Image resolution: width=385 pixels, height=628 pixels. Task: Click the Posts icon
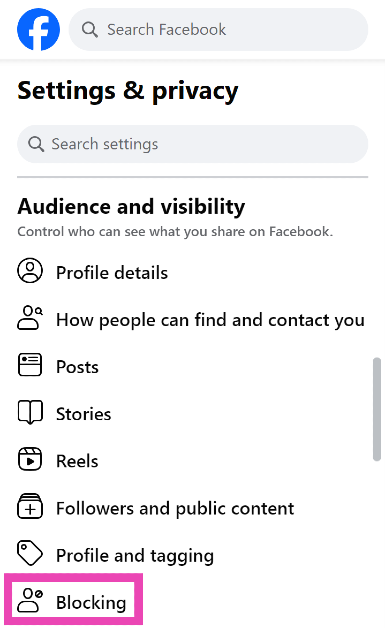click(30, 364)
